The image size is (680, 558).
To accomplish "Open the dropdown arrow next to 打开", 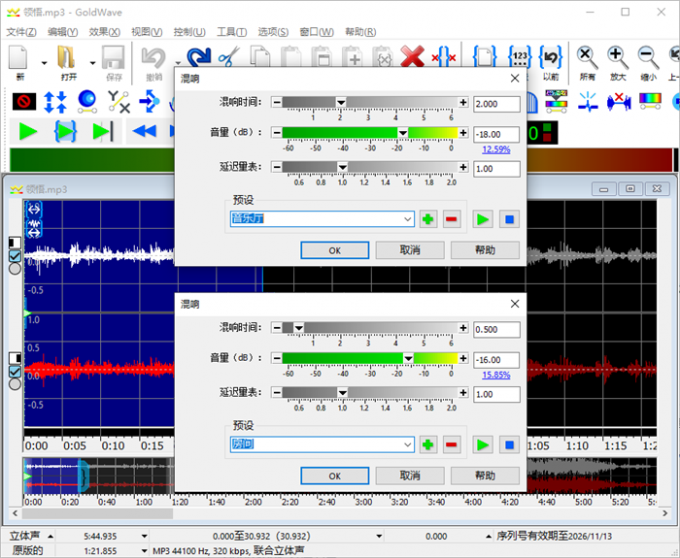I will (92, 63).
